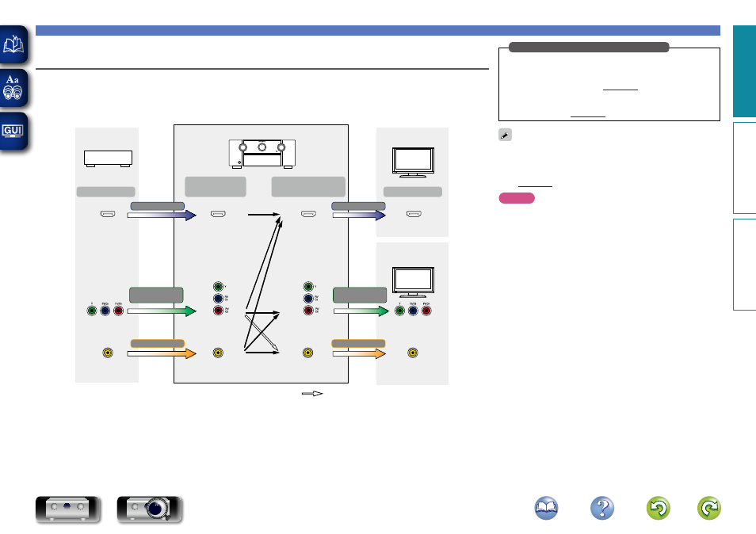Click the upper TV illustration
Image resolution: width=756 pixels, height=534 pixels.
coord(413,162)
